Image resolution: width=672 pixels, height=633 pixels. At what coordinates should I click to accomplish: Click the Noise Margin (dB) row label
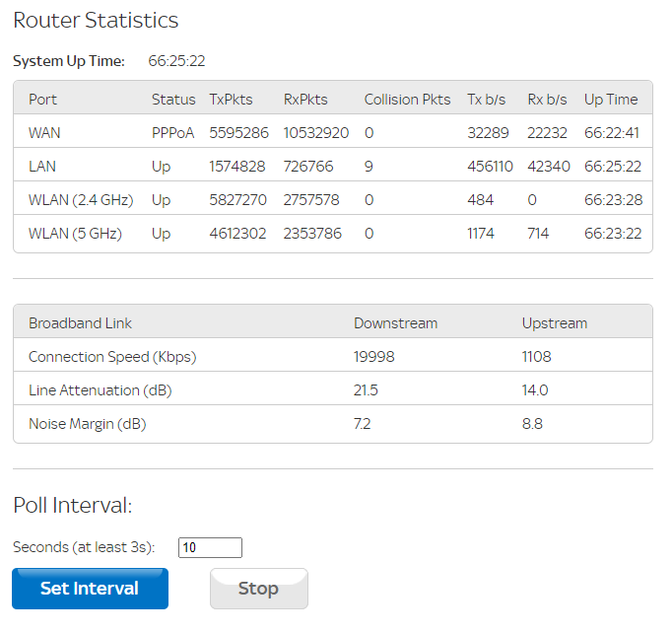(x=87, y=424)
